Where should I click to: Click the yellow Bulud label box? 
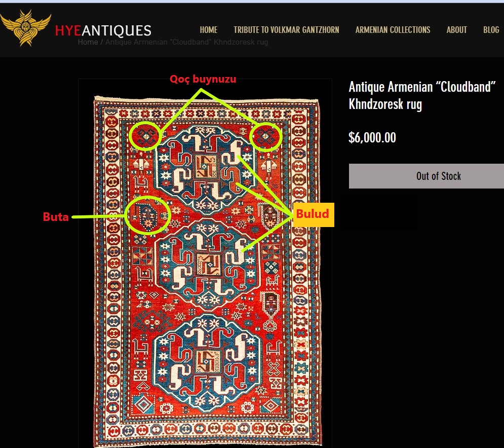coord(314,214)
